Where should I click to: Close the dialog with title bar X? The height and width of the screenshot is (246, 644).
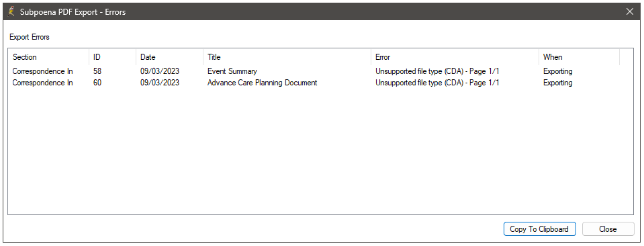[x=630, y=11]
